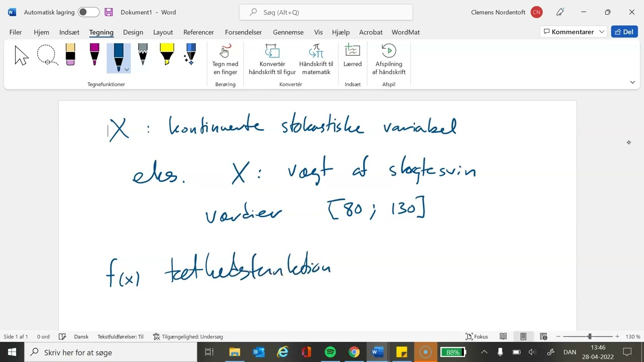Click the Søg search box

326,12
